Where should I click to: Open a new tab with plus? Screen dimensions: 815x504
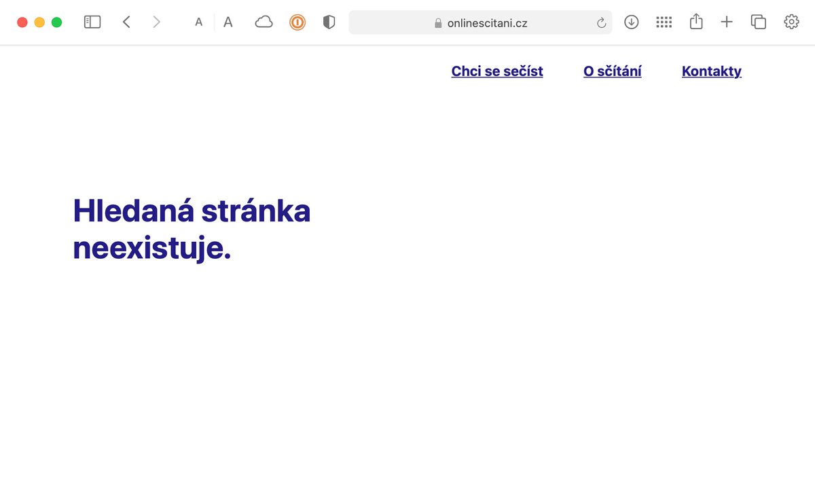(x=727, y=22)
